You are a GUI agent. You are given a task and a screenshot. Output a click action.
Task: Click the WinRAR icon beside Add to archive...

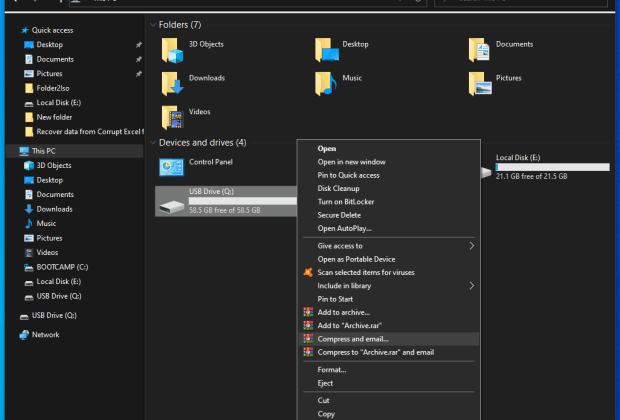308,312
